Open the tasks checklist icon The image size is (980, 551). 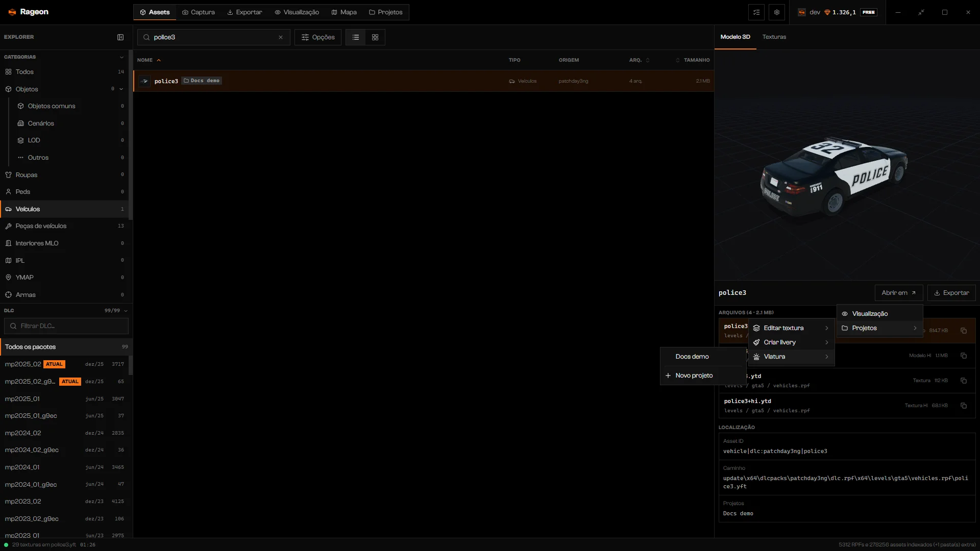coord(756,12)
